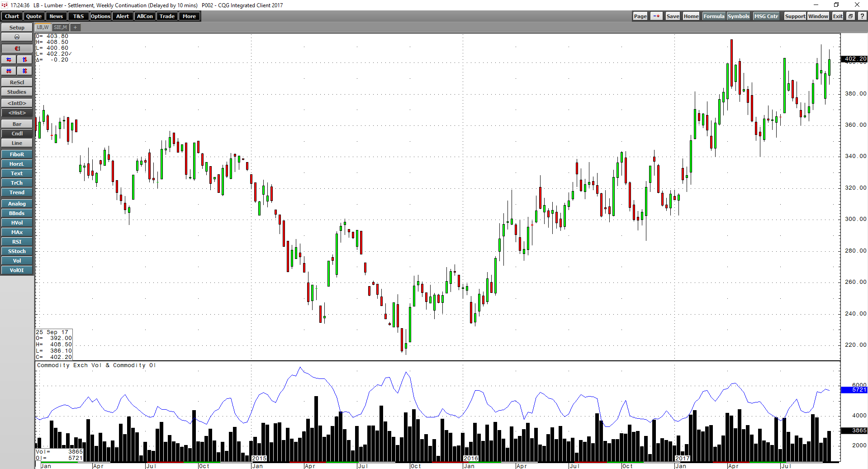
Task: Click the Home button
Action: click(691, 16)
